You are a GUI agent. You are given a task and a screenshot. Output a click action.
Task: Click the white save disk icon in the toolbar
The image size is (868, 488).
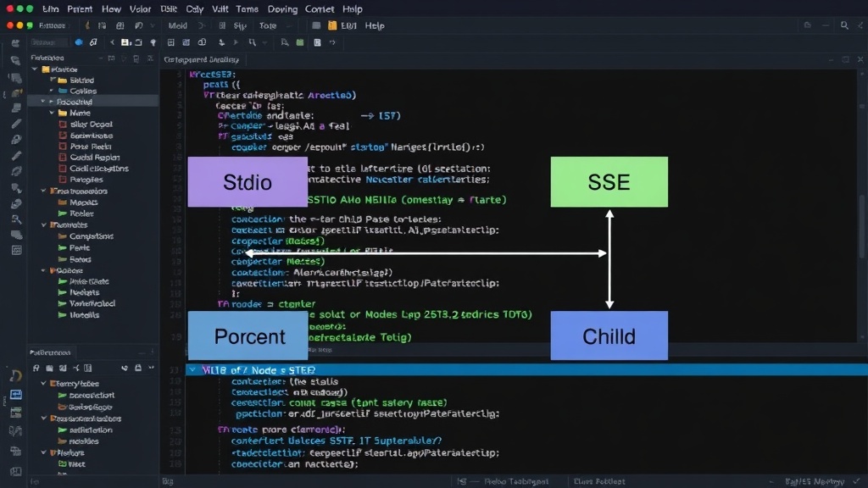tap(125, 42)
